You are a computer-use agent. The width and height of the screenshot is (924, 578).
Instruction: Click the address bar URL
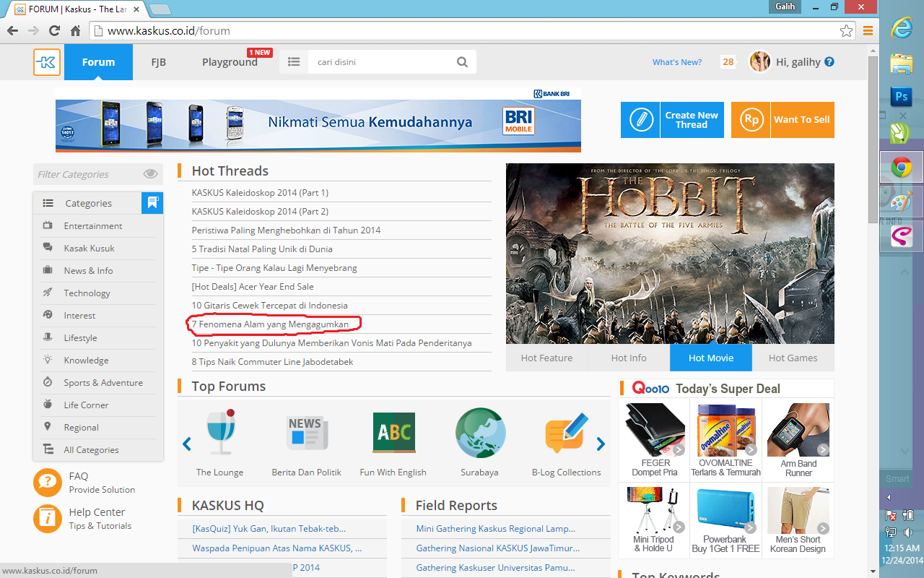pos(169,31)
